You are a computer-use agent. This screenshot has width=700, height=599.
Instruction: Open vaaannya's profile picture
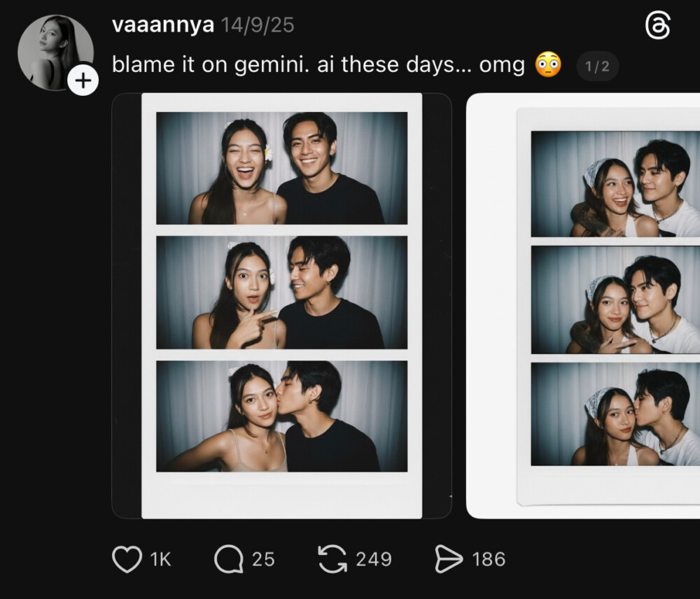(x=53, y=50)
